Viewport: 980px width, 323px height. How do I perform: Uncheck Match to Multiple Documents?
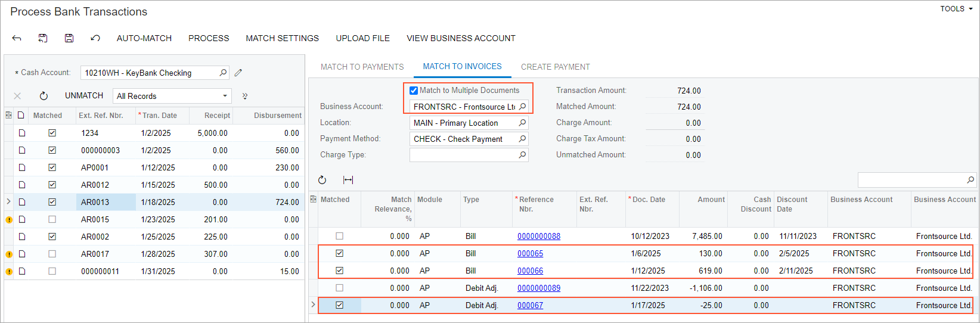414,91
